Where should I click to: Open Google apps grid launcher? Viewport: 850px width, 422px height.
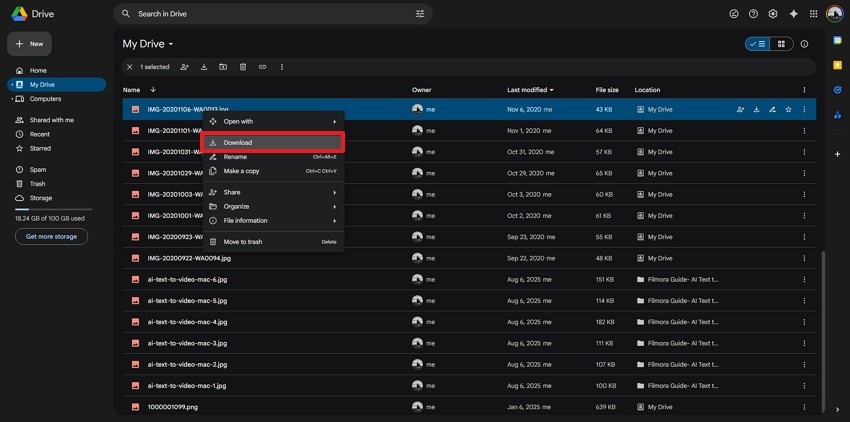coord(814,14)
